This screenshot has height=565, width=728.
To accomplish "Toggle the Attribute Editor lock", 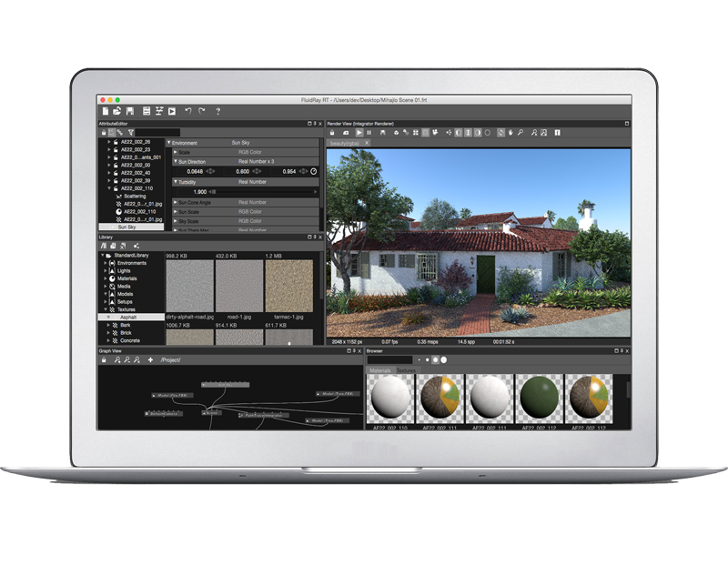I will tap(104, 132).
